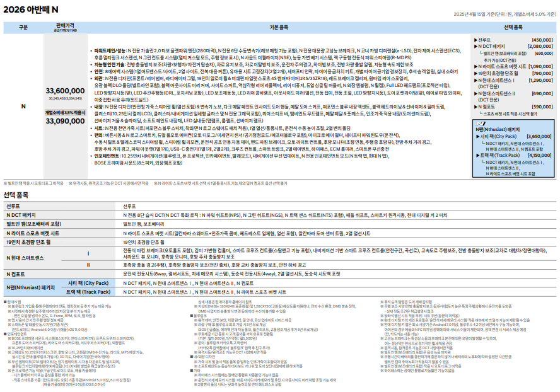Click the "내장" bullet heading
The width and height of the screenshot is (560, 392).
point(98,107)
